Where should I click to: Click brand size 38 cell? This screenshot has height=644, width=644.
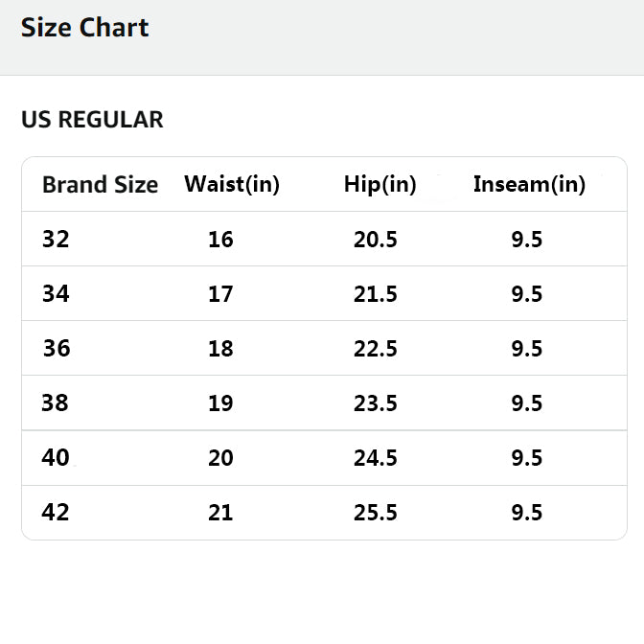point(56,402)
